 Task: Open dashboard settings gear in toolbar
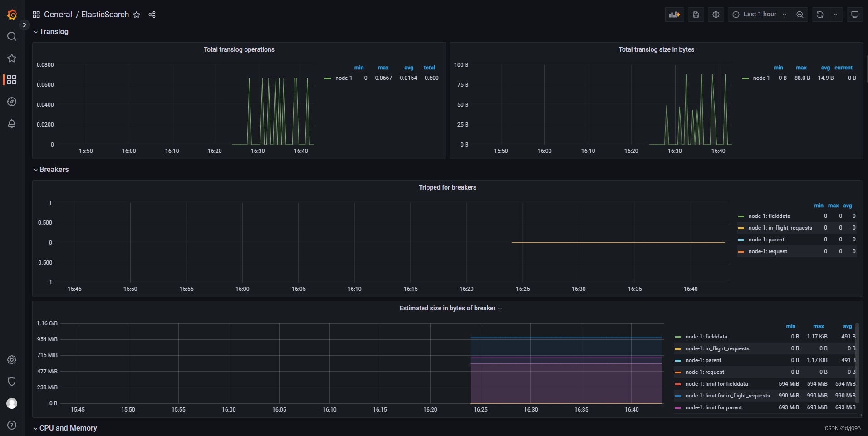tap(716, 15)
